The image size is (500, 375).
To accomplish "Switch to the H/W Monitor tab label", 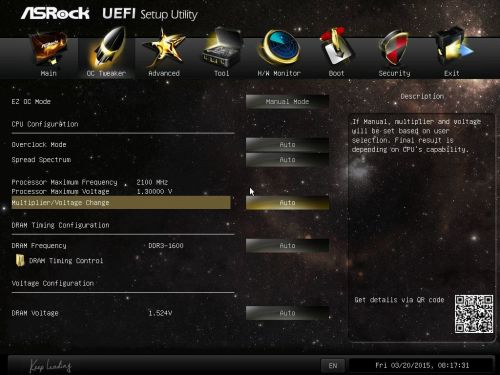I will 279,73.
